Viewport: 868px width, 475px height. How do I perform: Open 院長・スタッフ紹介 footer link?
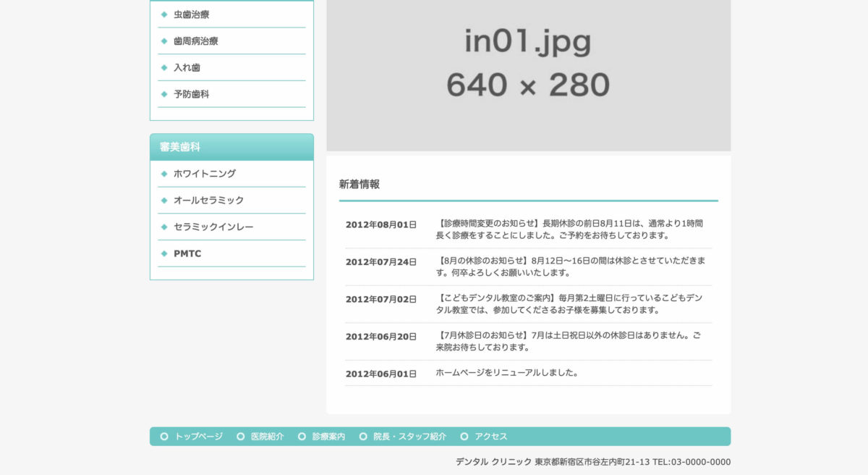(x=409, y=437)
